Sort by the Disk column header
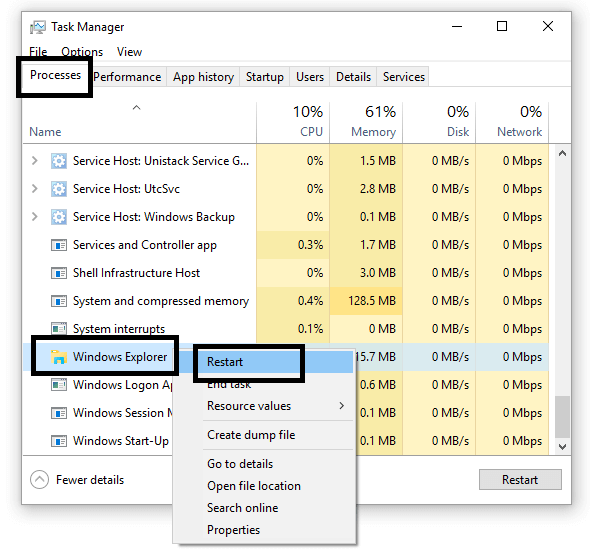 tap(439, 122)
